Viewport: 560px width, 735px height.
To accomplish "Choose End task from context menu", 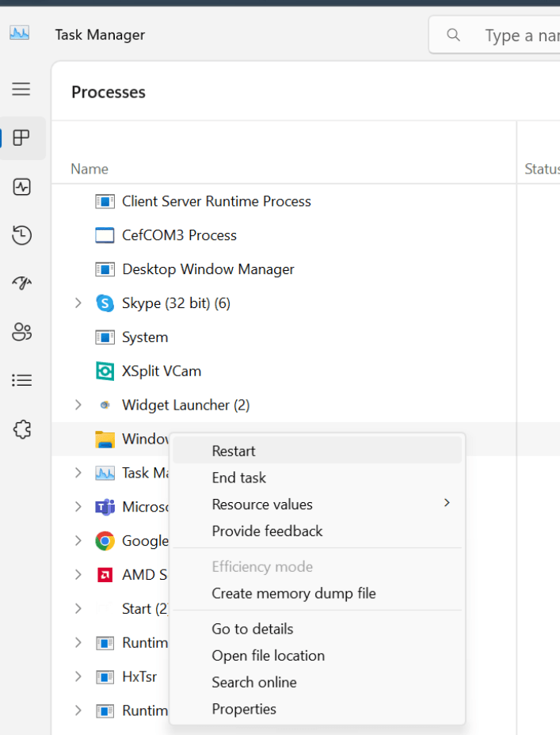I will click(x=318, y=478).
